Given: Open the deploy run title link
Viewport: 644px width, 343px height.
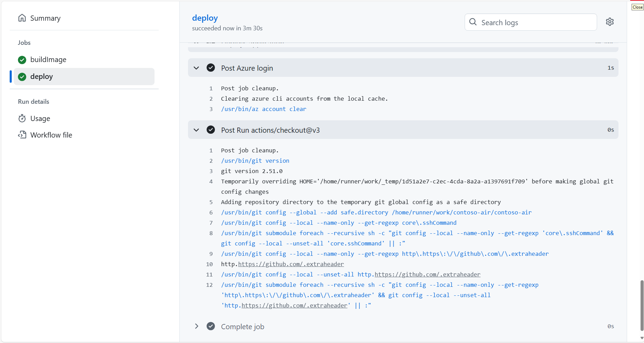Looking at the screenshot, I should point(205,18).
